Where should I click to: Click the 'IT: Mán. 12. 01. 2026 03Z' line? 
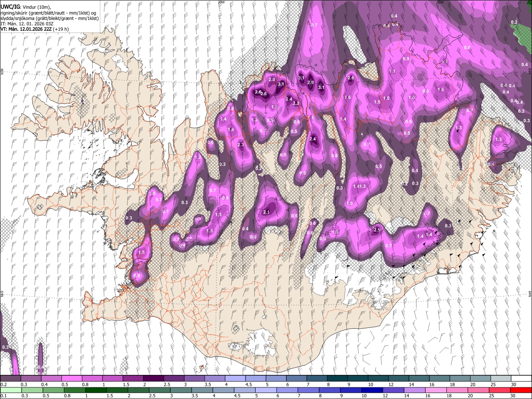coord(27,24)
